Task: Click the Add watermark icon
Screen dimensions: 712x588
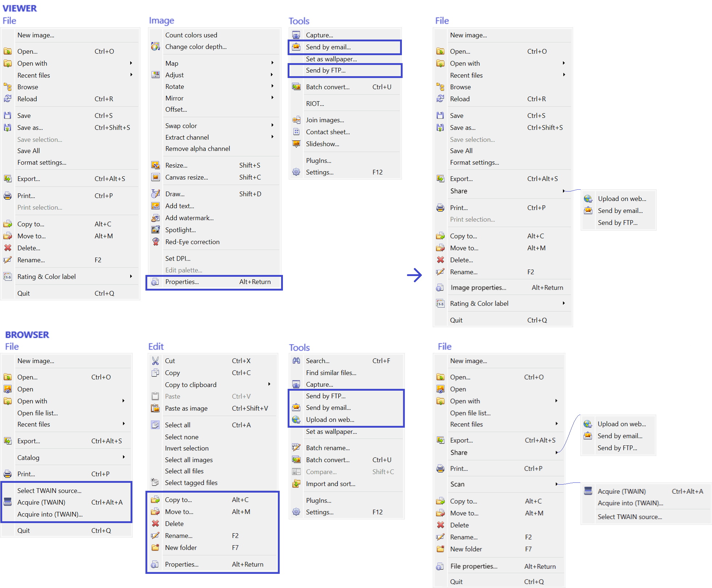Action: tap(155, 218)
